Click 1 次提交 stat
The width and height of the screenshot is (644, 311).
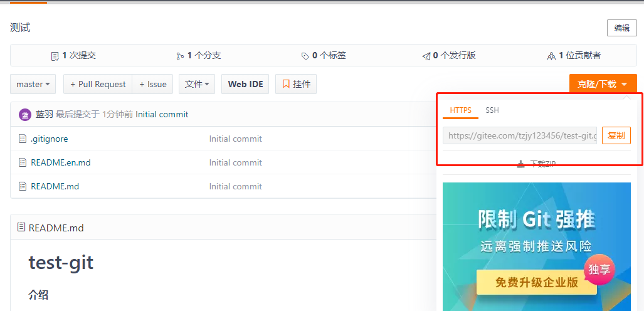coord(73,56)
